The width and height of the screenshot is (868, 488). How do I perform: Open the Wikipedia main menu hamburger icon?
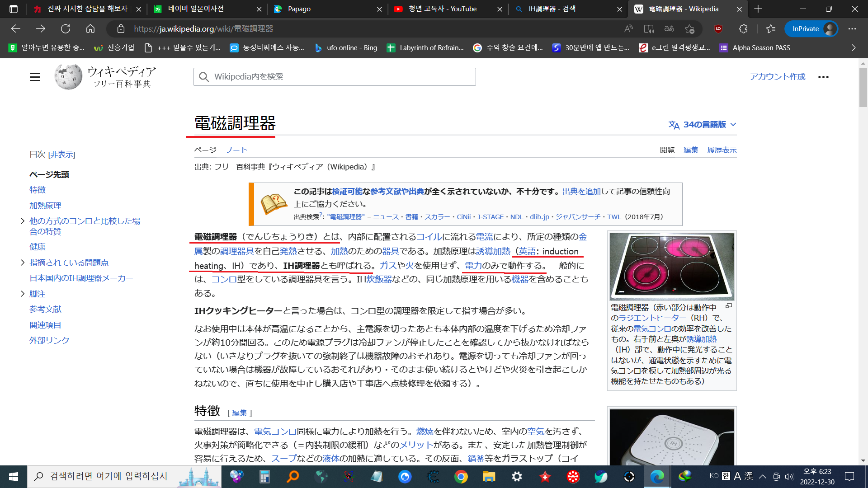pyautogui.click(x=35, y=77)
